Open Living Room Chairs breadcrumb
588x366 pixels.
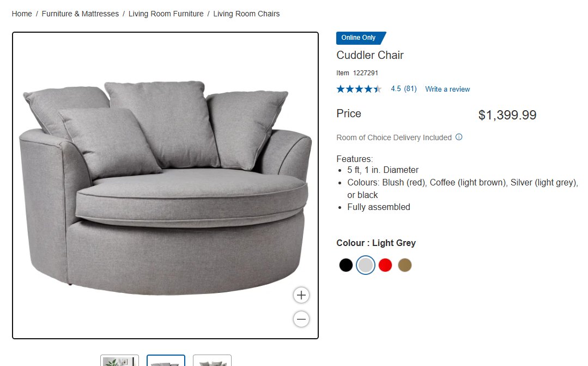[x=246, y=14]
